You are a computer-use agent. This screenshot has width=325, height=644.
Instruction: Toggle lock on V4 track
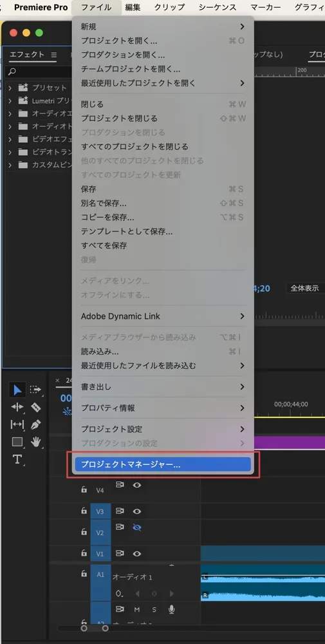84,489
